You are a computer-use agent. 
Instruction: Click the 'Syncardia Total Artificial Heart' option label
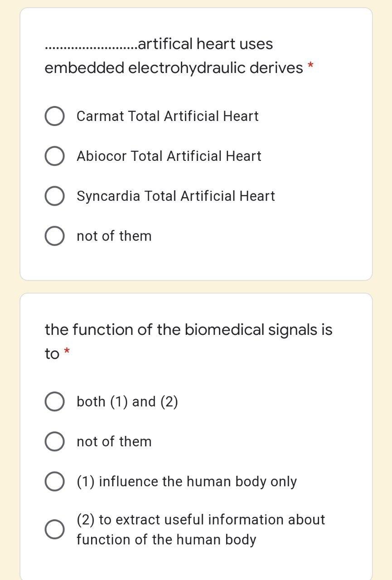pyautogui.click(x=176, y=196)
